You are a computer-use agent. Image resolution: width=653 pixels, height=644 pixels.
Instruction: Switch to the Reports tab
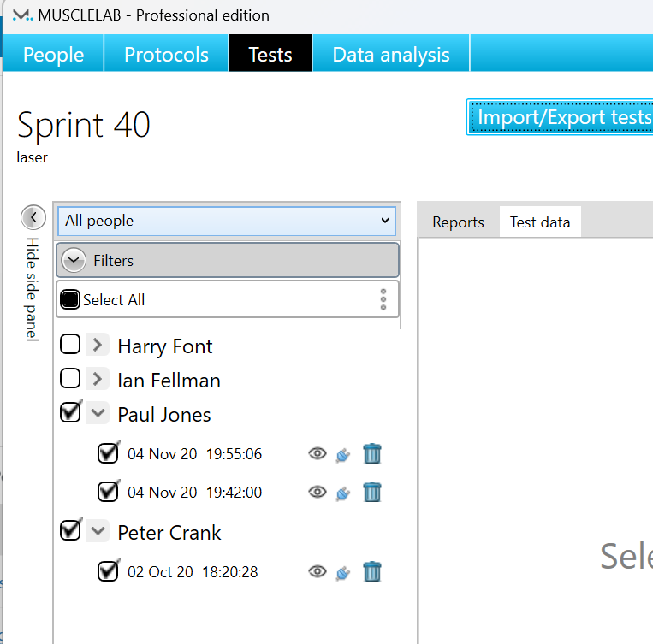pos(458,222)
